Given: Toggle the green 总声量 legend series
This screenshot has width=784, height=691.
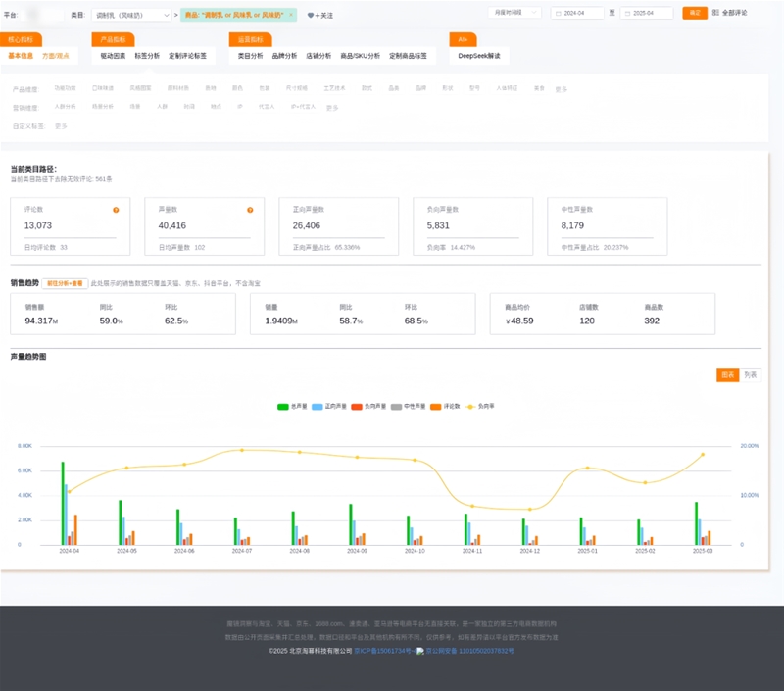Looking at the screenshot, I should coord(292,407).
